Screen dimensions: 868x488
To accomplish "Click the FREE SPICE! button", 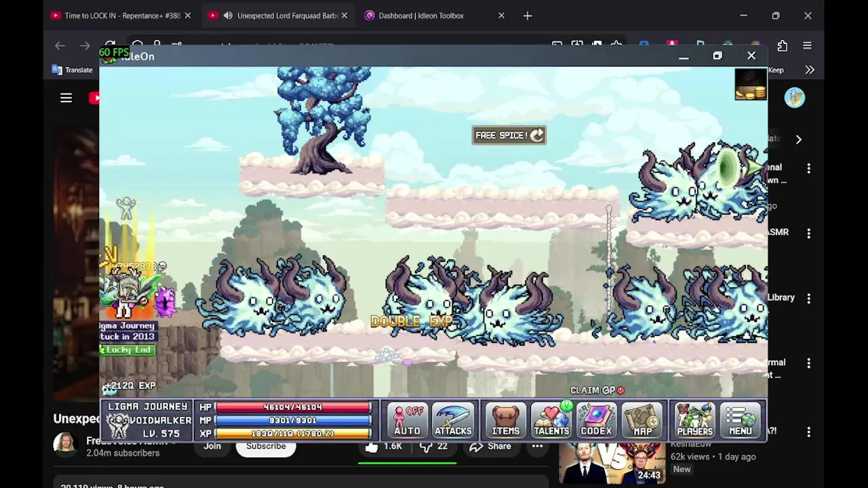I will [509, 136].
